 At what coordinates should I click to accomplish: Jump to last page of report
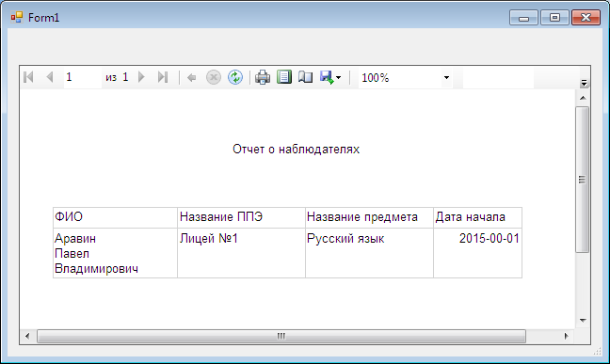tap(163, 77)
